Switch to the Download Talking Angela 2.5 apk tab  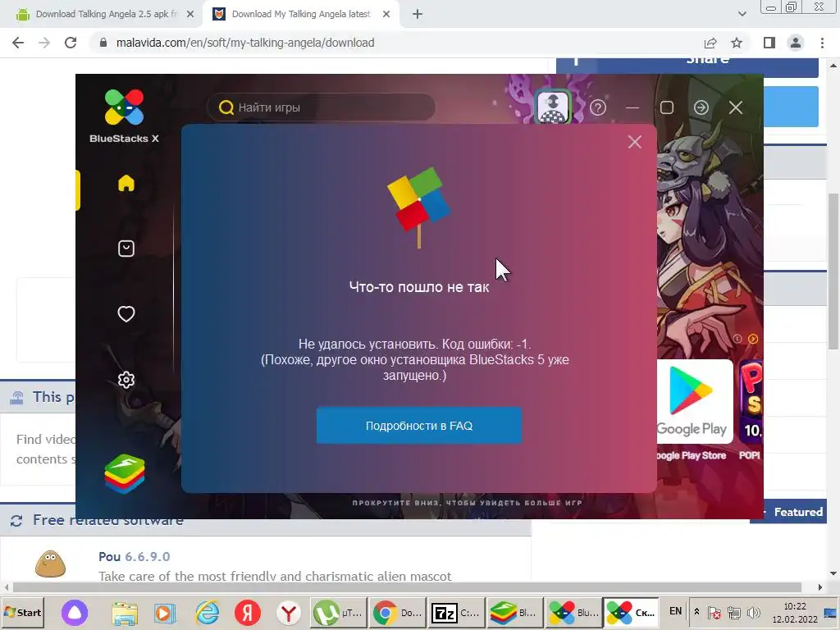click(x=105, y=14)
